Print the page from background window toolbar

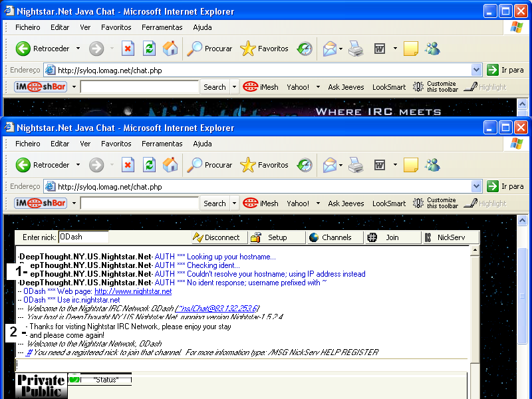pyautogui.click(x=356, y=49)
